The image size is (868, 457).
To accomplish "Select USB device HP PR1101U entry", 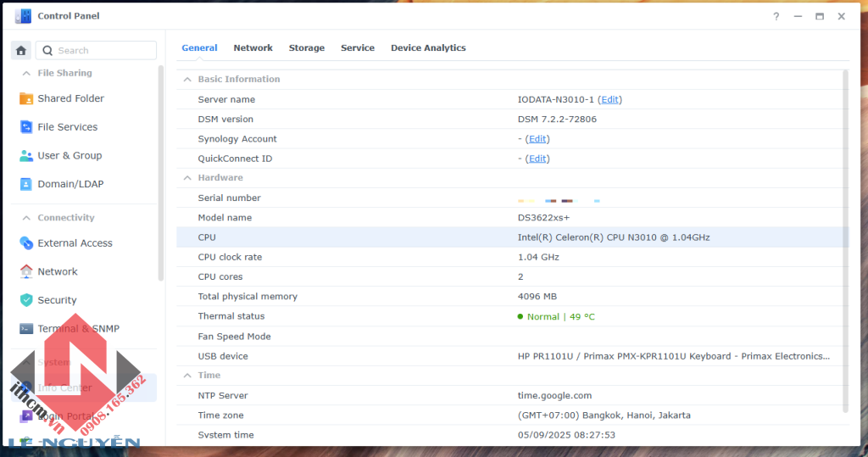I will pos(674,356).
